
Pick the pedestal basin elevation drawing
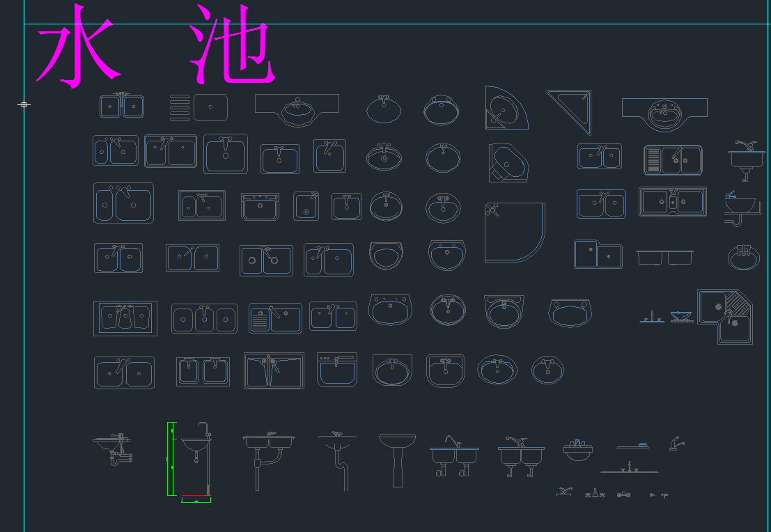(x=398, y=460)
